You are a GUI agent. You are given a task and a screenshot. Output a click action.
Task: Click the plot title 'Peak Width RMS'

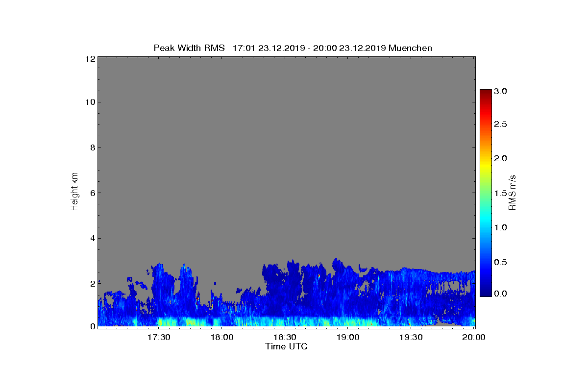point(189,48)
